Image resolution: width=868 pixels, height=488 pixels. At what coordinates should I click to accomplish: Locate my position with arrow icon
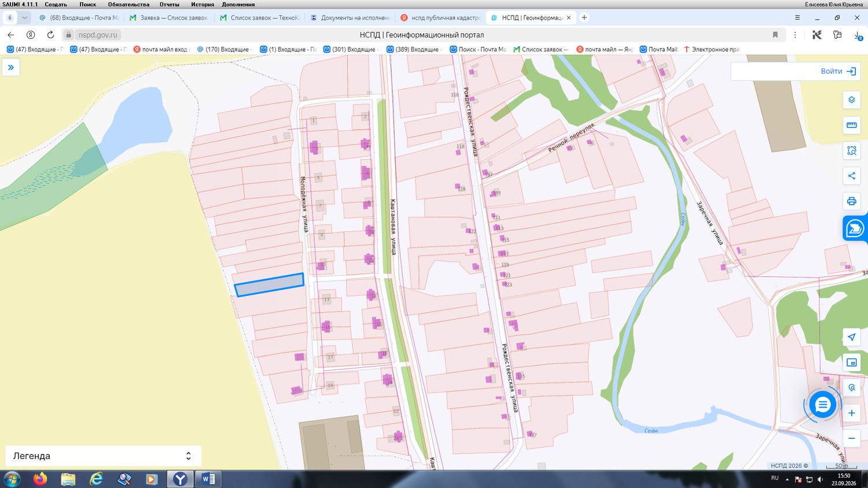tap(851, 337)
